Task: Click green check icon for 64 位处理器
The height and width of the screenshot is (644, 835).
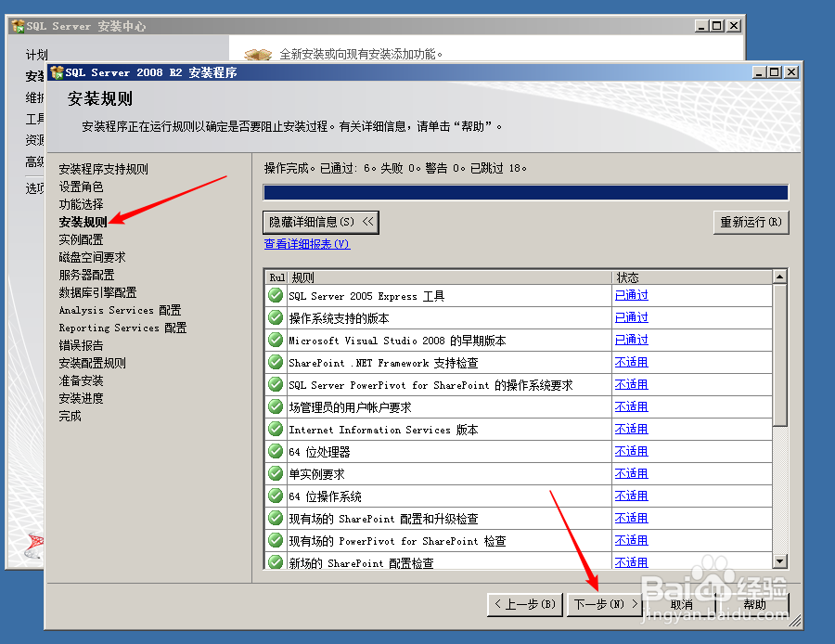Action: point(276,451)
